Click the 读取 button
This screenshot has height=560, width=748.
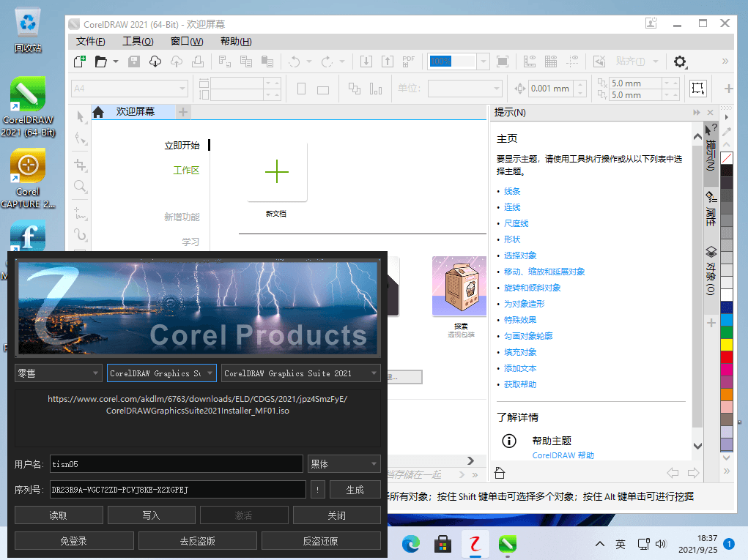[x=59, y=515]
